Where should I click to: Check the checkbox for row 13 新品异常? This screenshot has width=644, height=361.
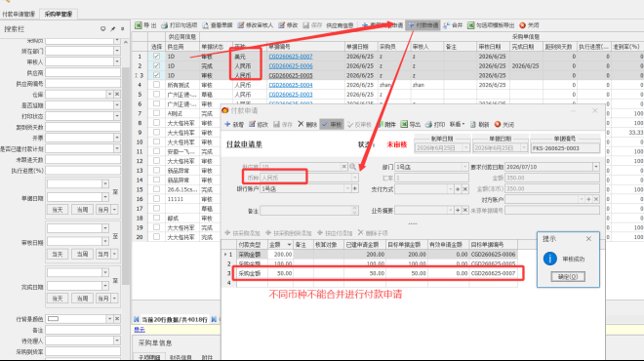[156, 170]
